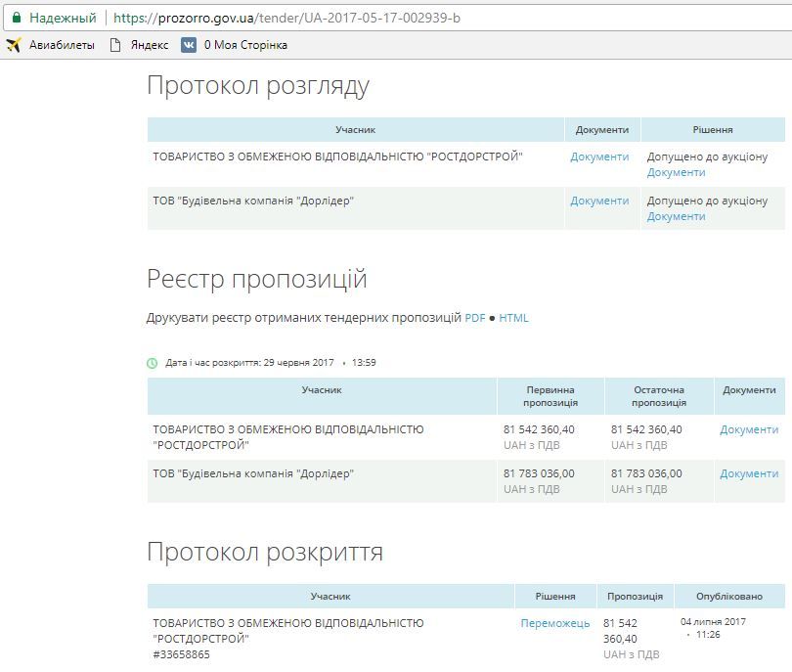Click the PDF link for tender proposals registry
Screen dimensions: 792x672
pyautogui.click(x=476, y=317)
